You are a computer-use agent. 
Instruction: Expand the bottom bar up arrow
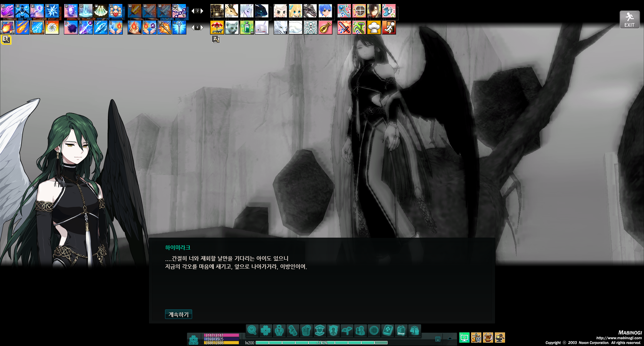click(450, 338)
